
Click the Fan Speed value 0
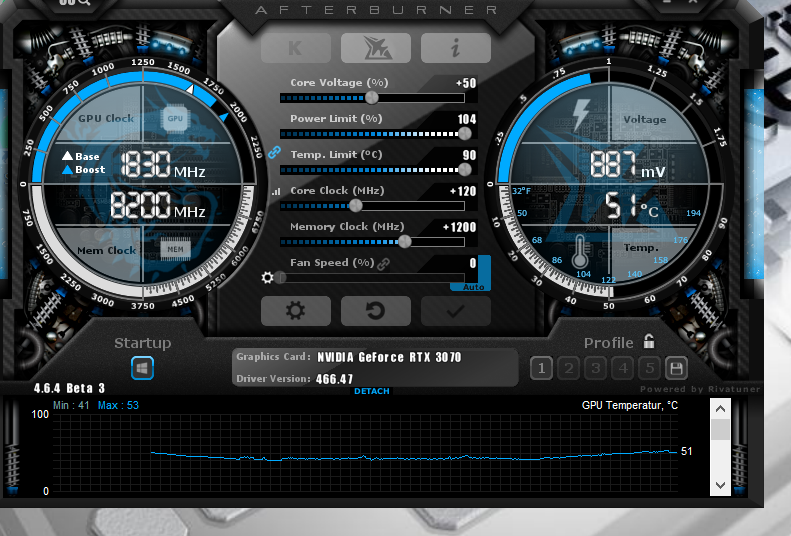pos(473,263)
